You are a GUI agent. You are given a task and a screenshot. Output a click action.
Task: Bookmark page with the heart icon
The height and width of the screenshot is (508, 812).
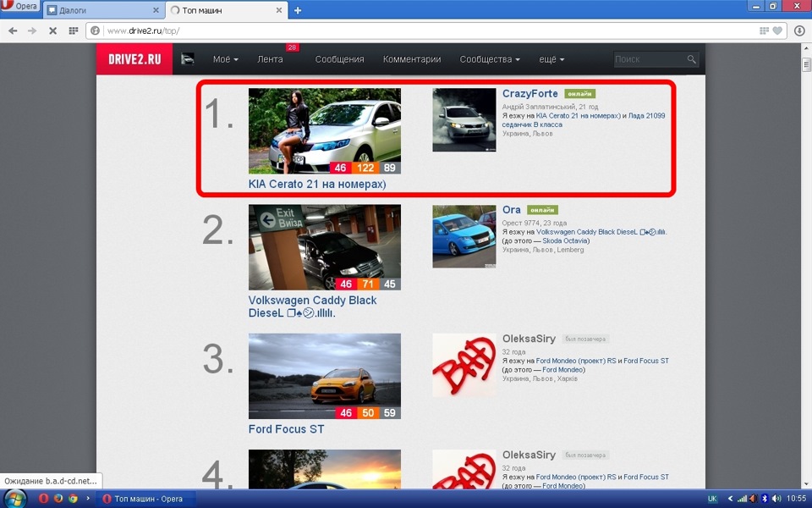click(x=777, y=31)
